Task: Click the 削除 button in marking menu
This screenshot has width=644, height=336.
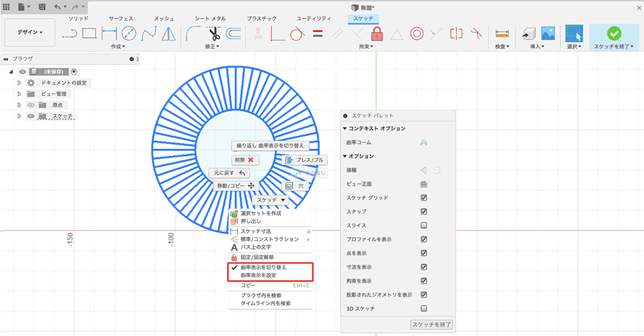Action: 245,160
